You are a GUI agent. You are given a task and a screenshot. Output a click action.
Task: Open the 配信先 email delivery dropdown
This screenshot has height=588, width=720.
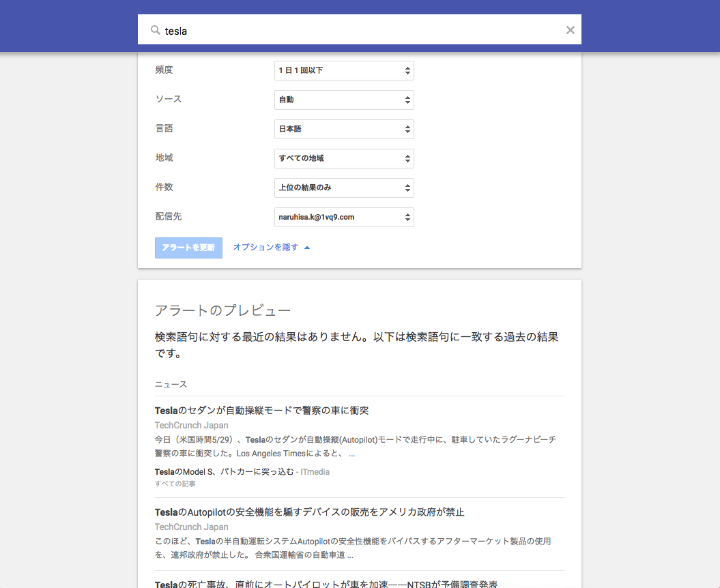344,218
